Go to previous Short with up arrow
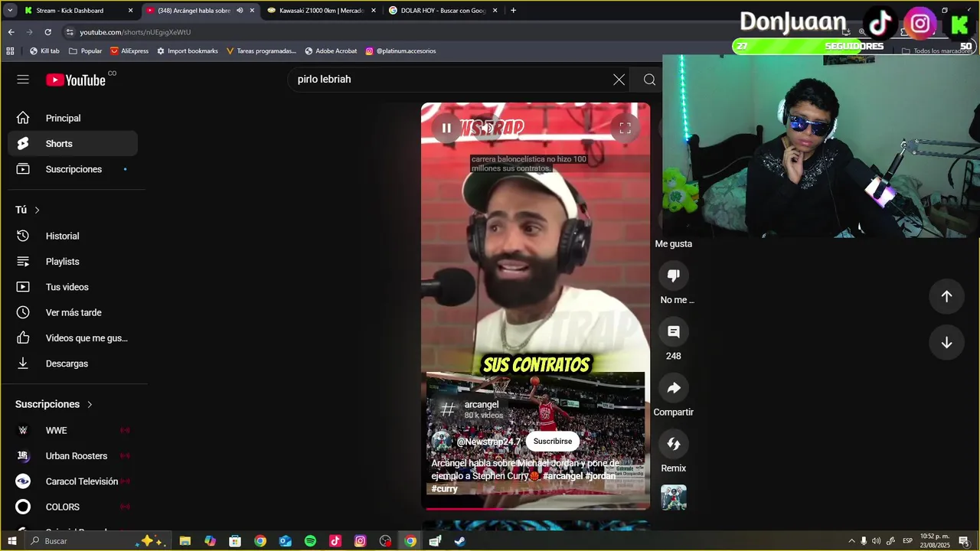 coord(946,296)
